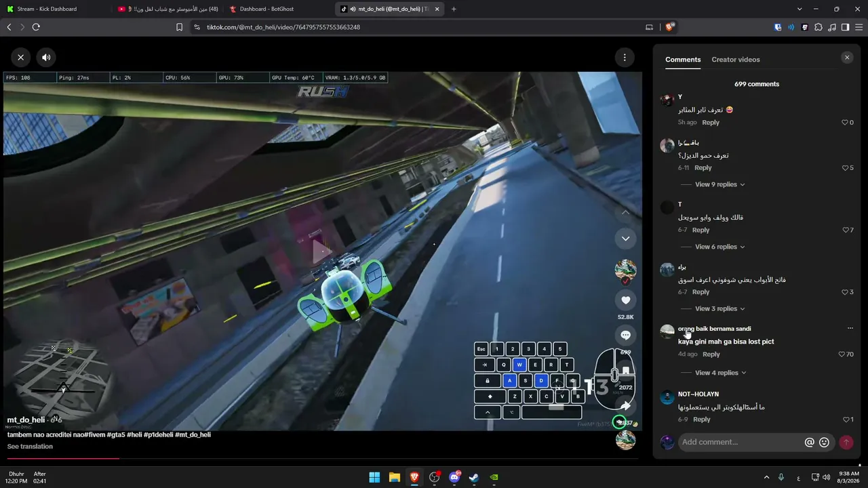Seek along the video progress bar

pyautogui.click(x=322, y=459)
